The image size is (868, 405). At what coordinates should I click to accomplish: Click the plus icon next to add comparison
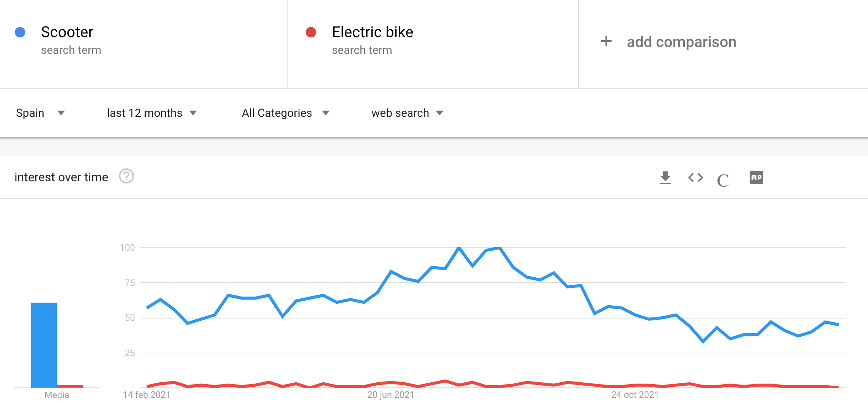click(606, 41)
